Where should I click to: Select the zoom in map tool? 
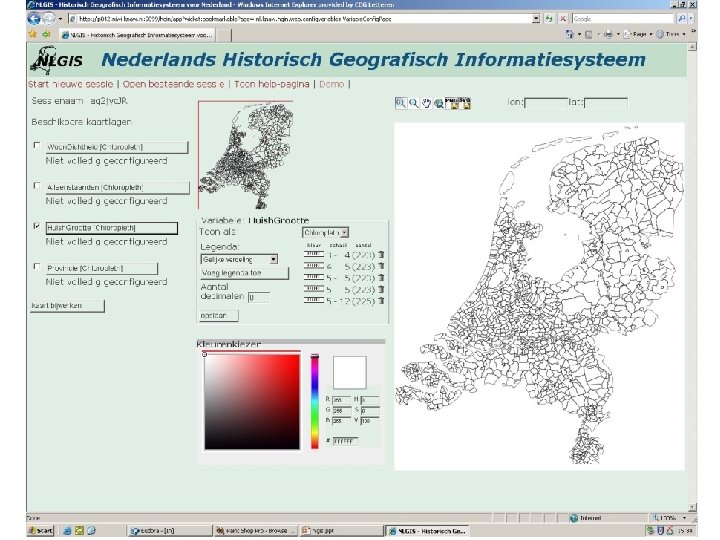coord(400,103)
